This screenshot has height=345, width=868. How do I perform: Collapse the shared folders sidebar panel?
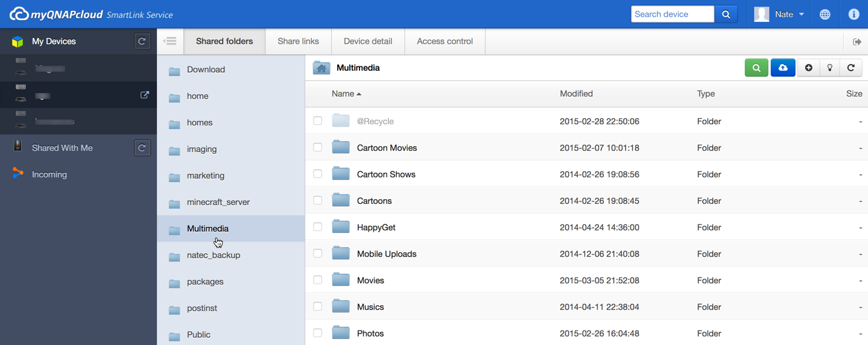(171, 42)
